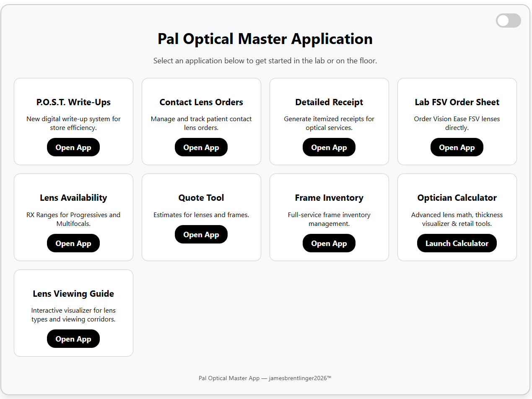Open the Quote Tool app

201,234
